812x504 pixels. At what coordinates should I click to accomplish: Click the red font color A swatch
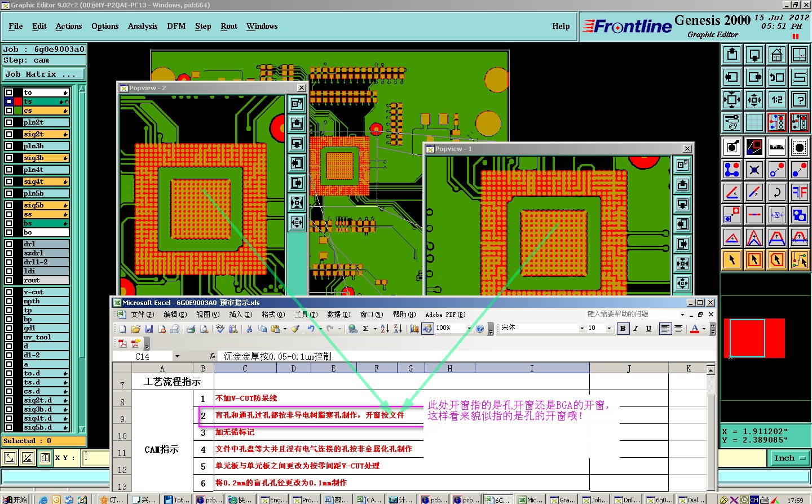tap(695, 329)
